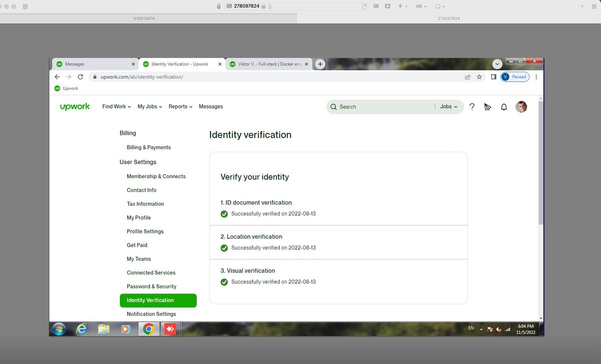Click the 278097824 remote session tab

tap(449, 18)
